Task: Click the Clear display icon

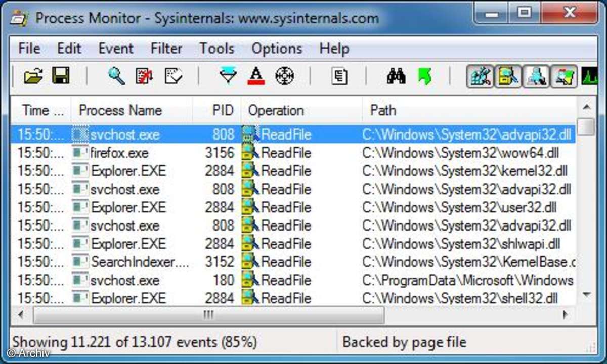Action: tap(173, 76)
